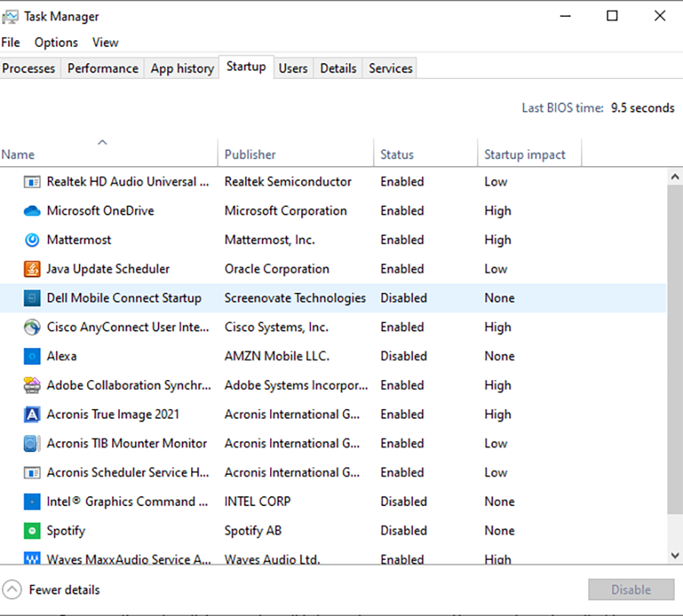The image size is (683, 616).
Task: Click the Disable button
Action: tap(631, 589)
